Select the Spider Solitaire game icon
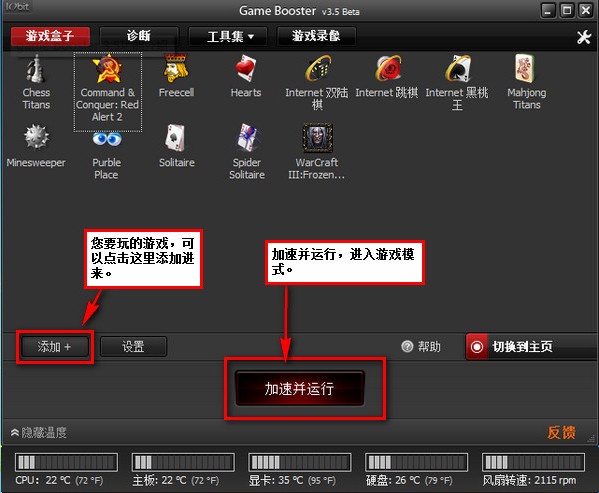Image resolution: width=599 pixels, height=493 pixels. 248,138
